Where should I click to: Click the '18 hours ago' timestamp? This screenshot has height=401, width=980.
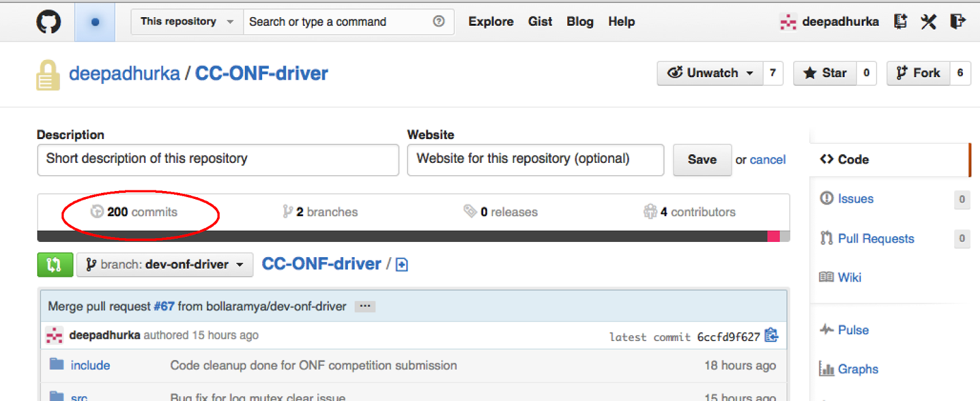tap(740, 365)
